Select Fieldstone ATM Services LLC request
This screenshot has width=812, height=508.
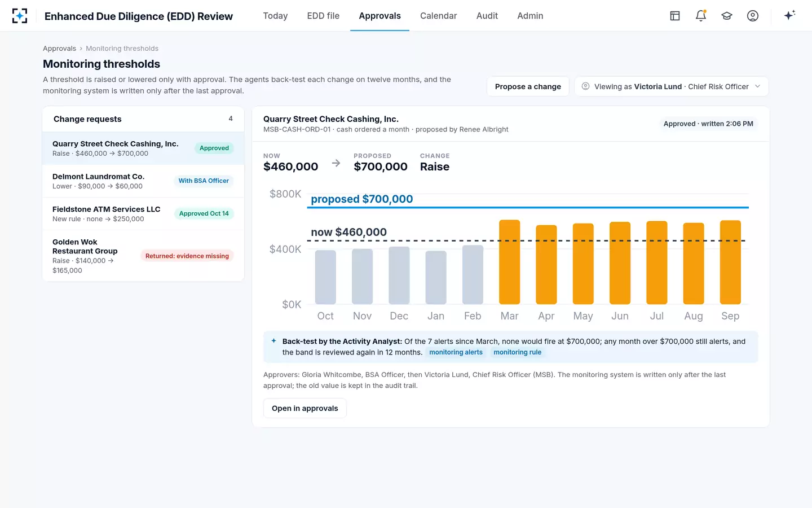(x=143, y=214)
